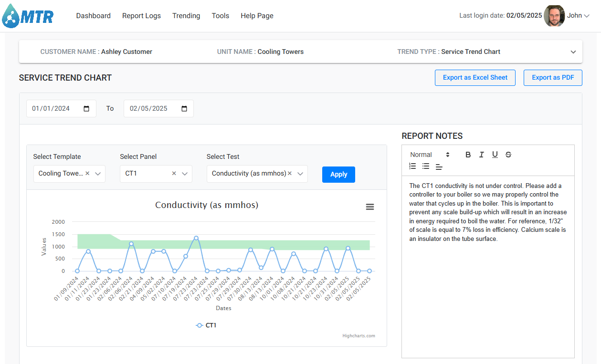Go to the Report Logs menu item

[x=141, y=15]
